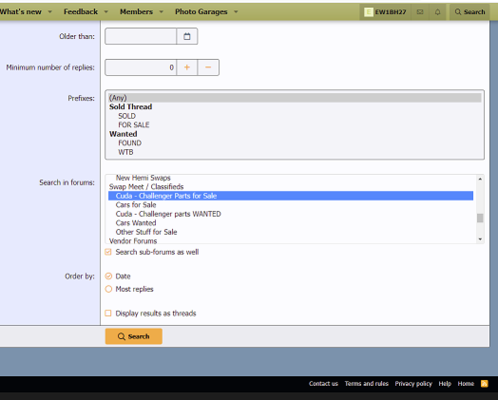Open the calendar picker for Older than

coord(187,36)
